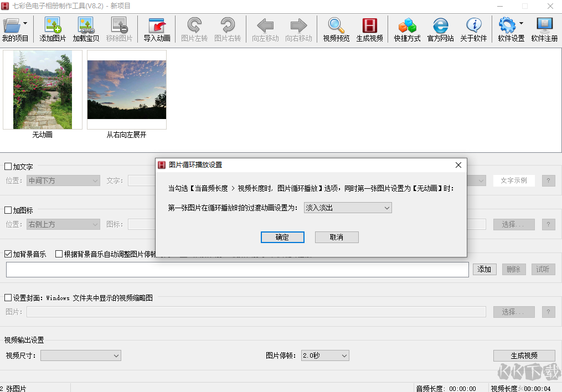Confirm the loop playback dialog with 确定

coord(282,237)
